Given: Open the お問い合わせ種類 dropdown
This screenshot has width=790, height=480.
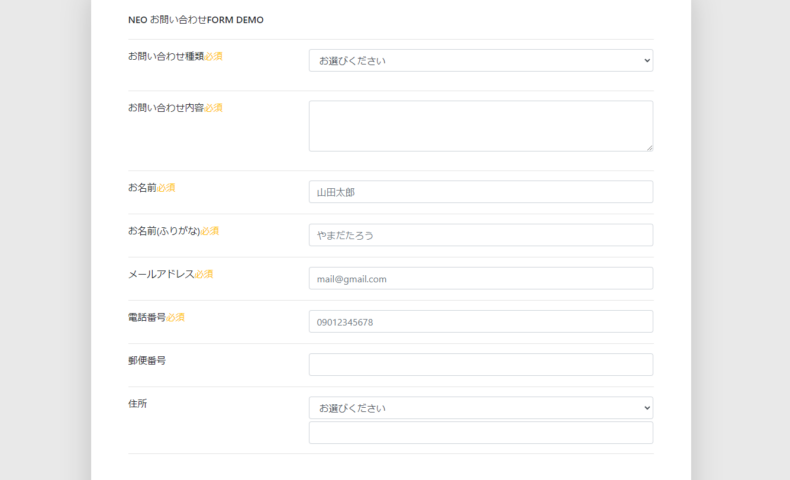Looking at the screenshot, I should [x=481, y=60].
